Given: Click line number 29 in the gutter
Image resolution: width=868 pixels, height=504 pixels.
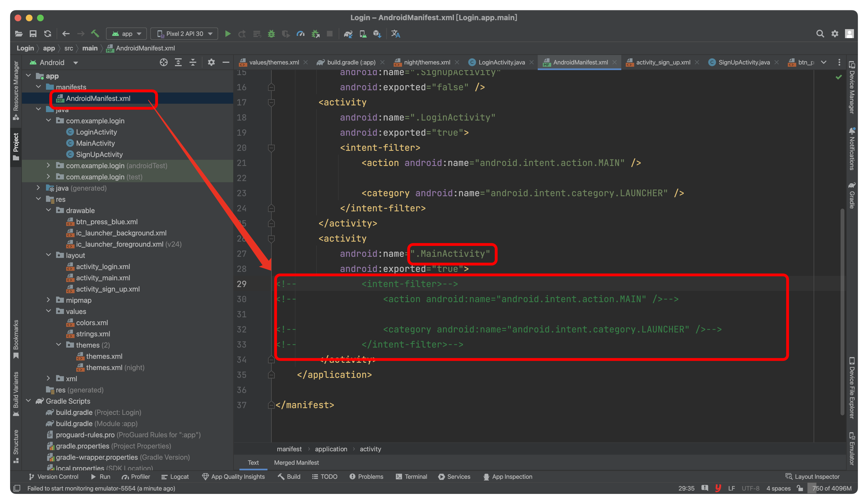Looking at the screenshot, I should pyautogui.click(x=241, y=284).
